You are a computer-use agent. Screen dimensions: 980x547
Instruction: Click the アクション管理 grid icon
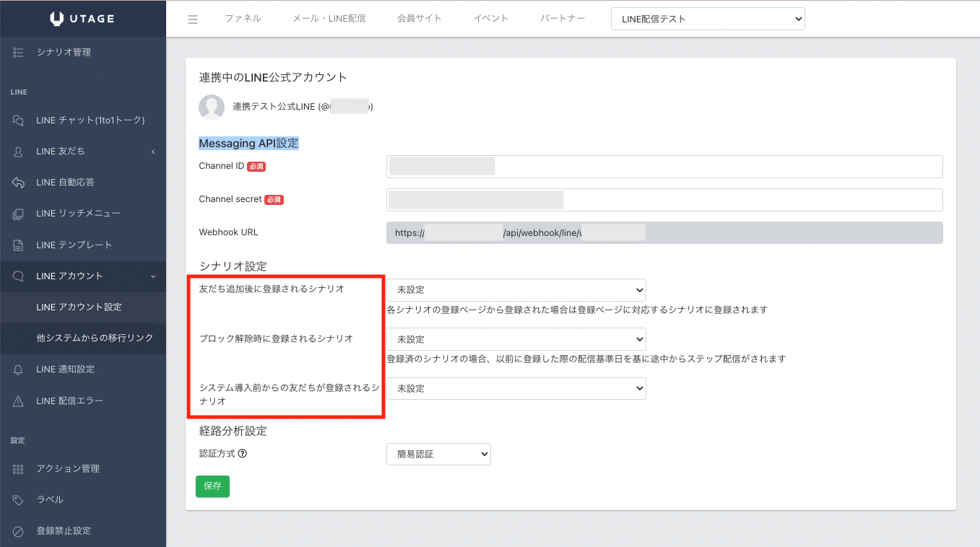tap(19, 469)
